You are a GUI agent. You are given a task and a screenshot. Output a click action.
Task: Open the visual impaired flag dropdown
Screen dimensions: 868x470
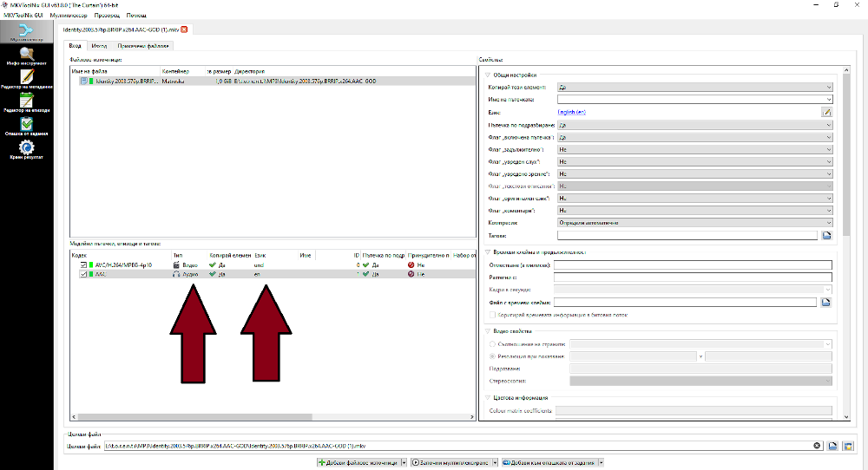pyautogui.click(x=694, y=173)
